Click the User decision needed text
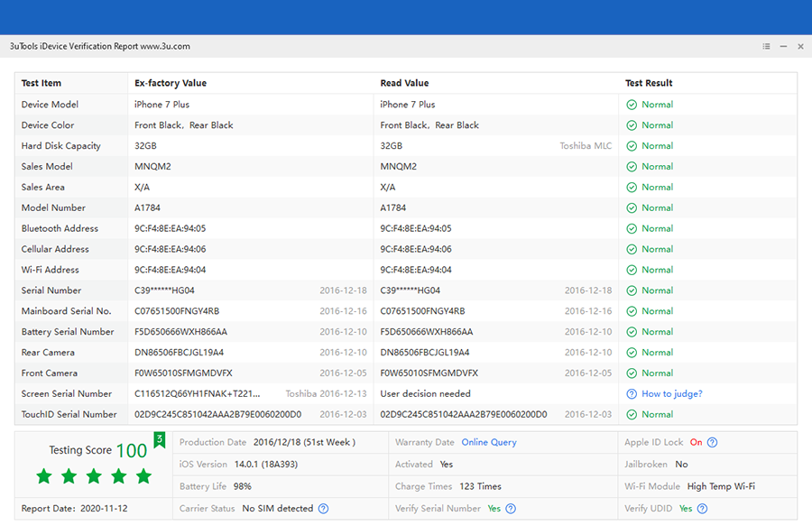 pos(425,394)
